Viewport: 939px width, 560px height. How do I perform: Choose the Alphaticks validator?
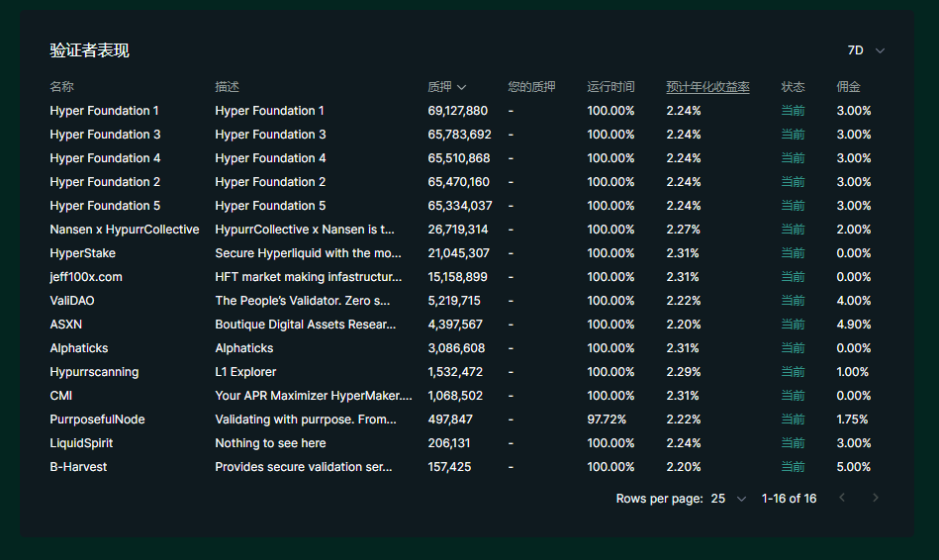coord(79,348)
